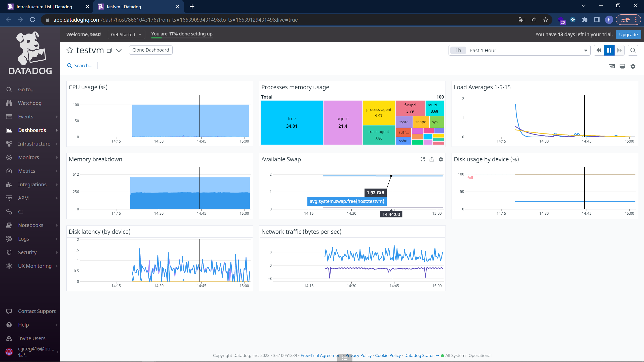Image resolution: width=644 pixels, height=362 pixels.
Task: Click the Watchdog icon in sidebar
Action: point(9,103)
